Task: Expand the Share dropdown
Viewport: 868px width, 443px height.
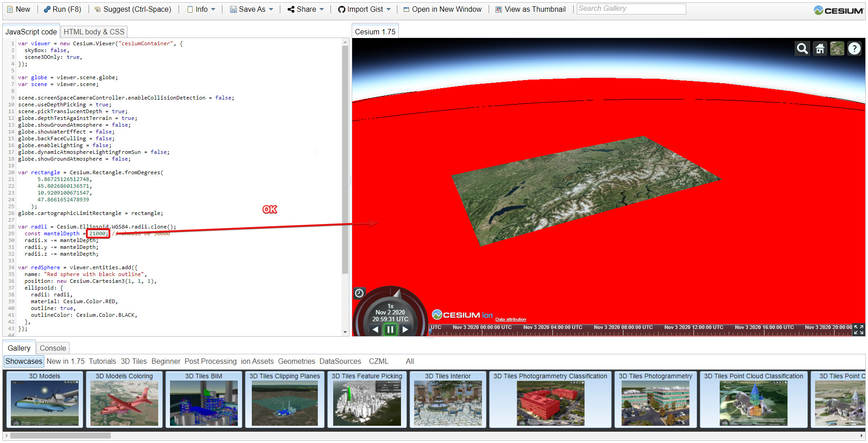Action: (x=306, y=9)
